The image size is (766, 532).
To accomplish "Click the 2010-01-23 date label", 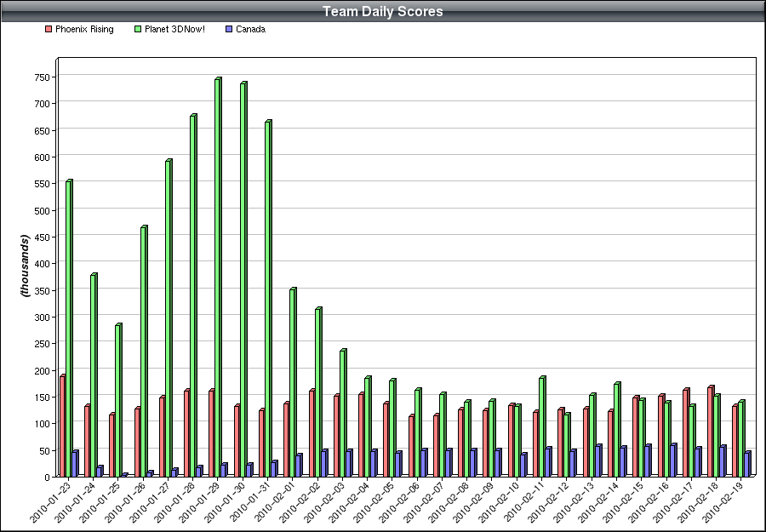I will [x=50, y=501].
